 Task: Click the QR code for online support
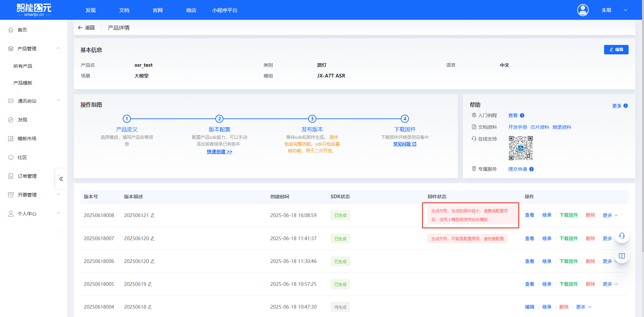coord(520,148)
